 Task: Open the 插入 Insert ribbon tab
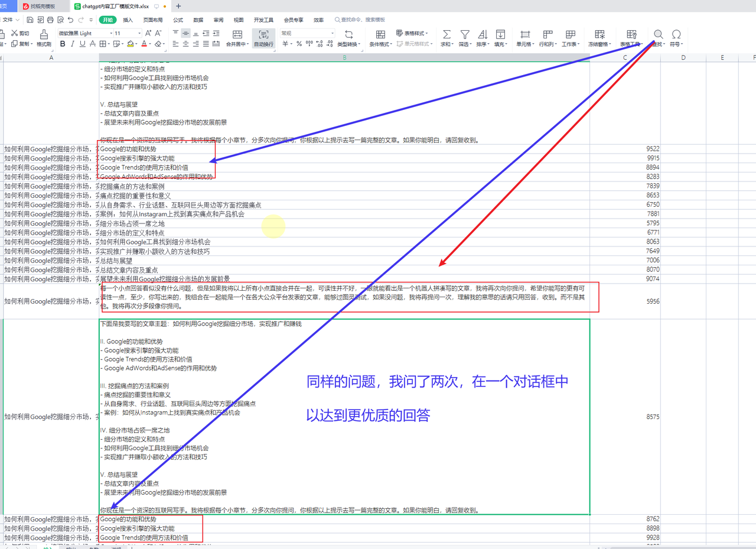coord(128,20)
